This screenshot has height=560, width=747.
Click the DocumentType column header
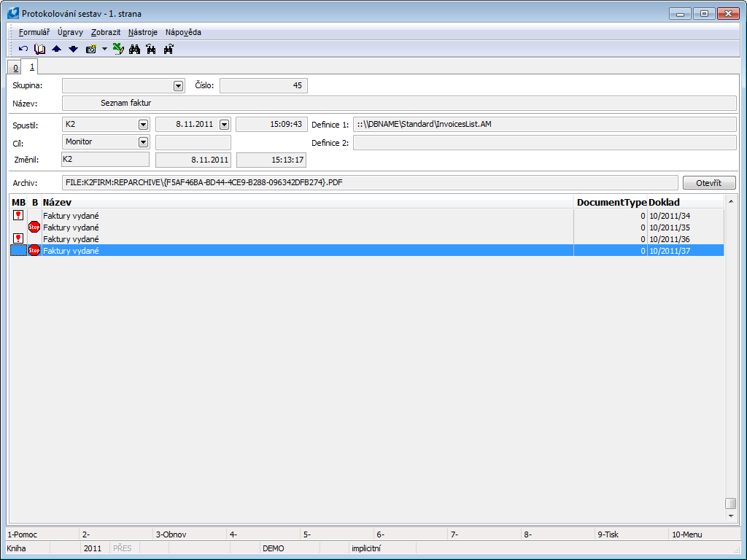coord(611,203)
